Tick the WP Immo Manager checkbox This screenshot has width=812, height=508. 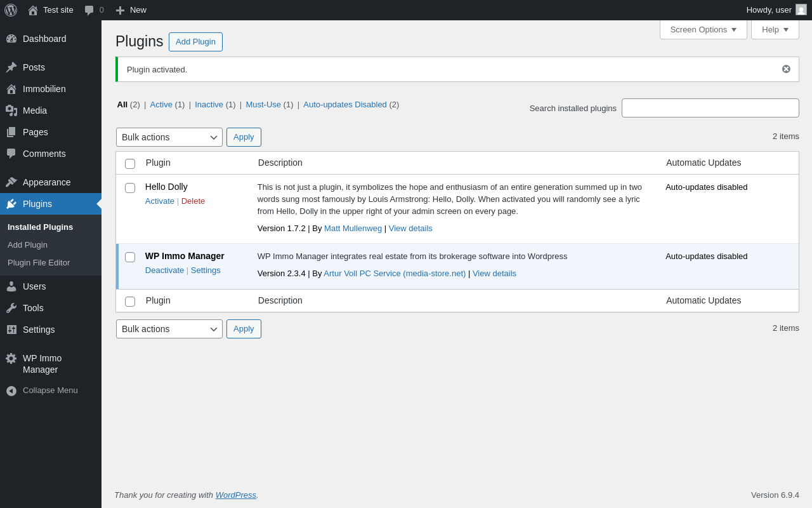pyautogui.click(x=130, y=257)
